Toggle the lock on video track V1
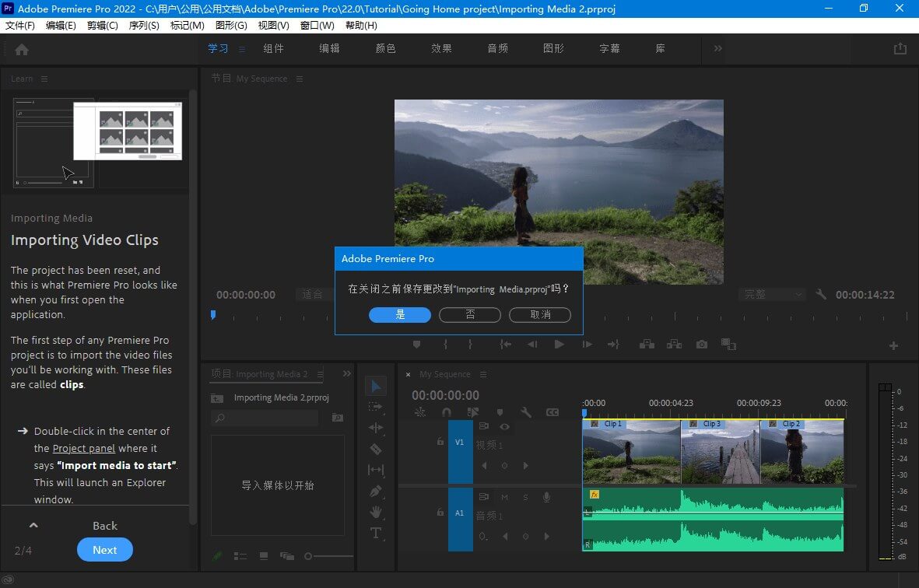The image size is (919, 588). pos(440,442)
